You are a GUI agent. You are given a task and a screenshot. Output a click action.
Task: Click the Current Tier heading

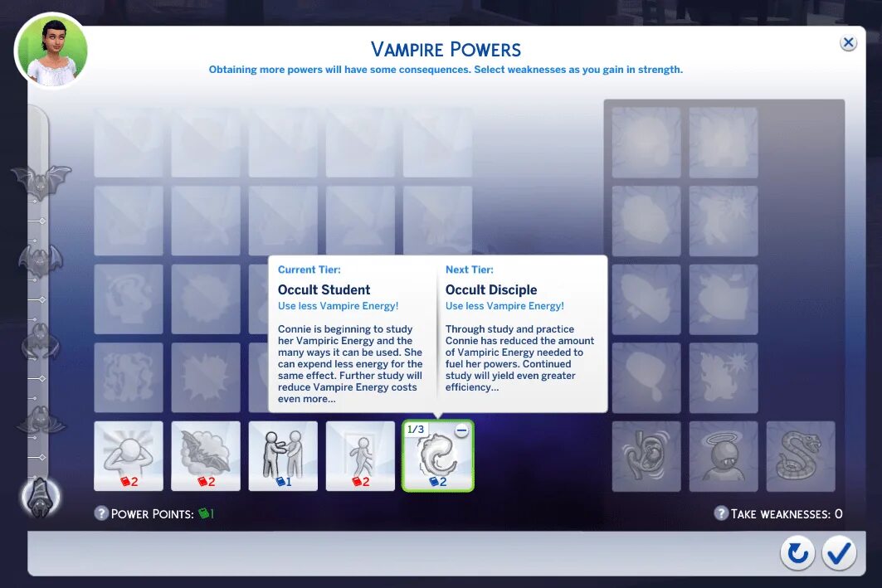(309, 270)
